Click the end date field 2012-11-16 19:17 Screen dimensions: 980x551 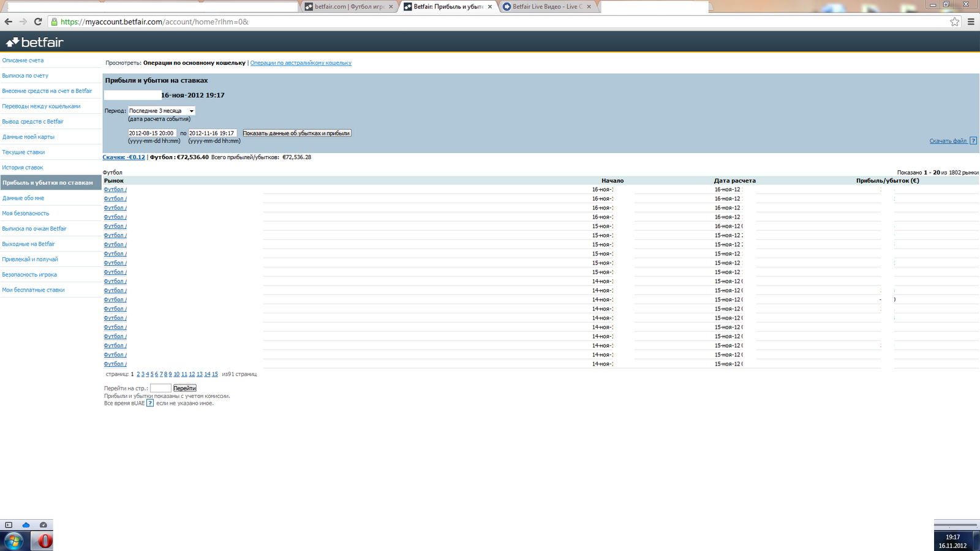tap(212, 133)
